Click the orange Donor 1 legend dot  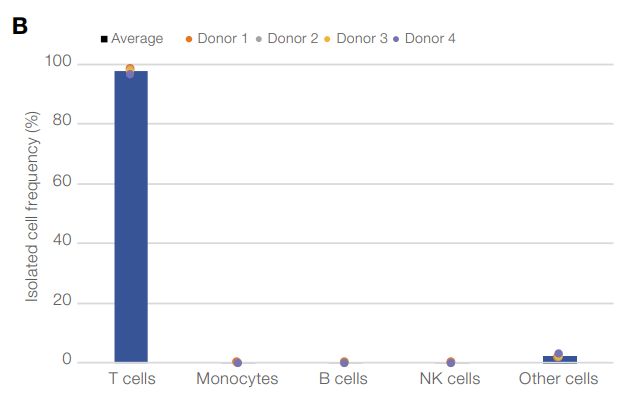pos(188,39)
